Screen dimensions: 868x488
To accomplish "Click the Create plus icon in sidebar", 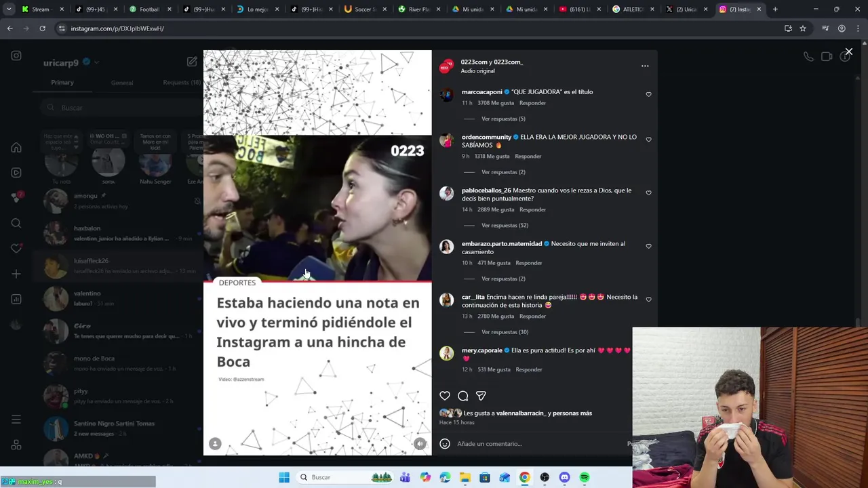I will tap(16, 274).
